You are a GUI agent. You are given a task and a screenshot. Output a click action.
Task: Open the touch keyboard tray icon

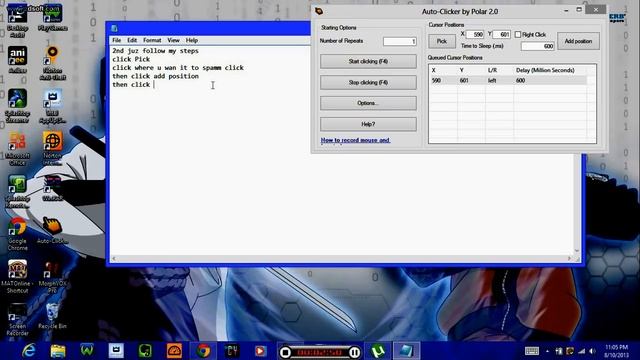tap(532, 351)
